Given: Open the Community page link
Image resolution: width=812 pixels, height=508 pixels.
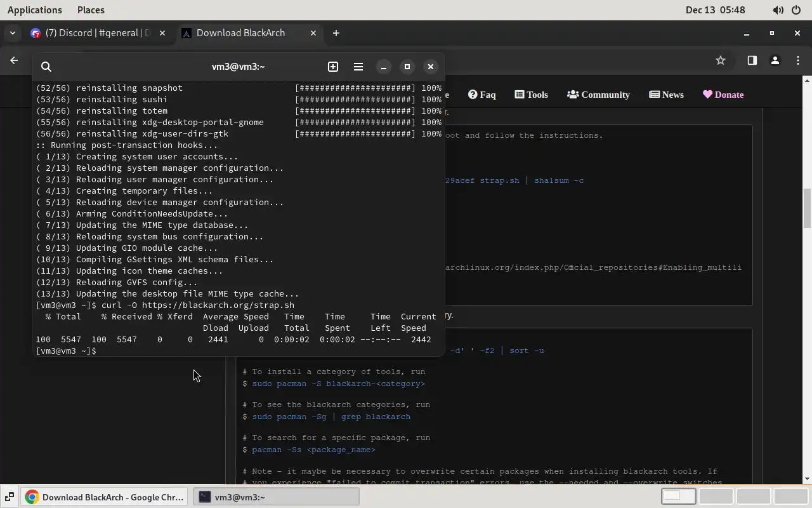Looking at the screenshot, I should [x=598, y=95].
